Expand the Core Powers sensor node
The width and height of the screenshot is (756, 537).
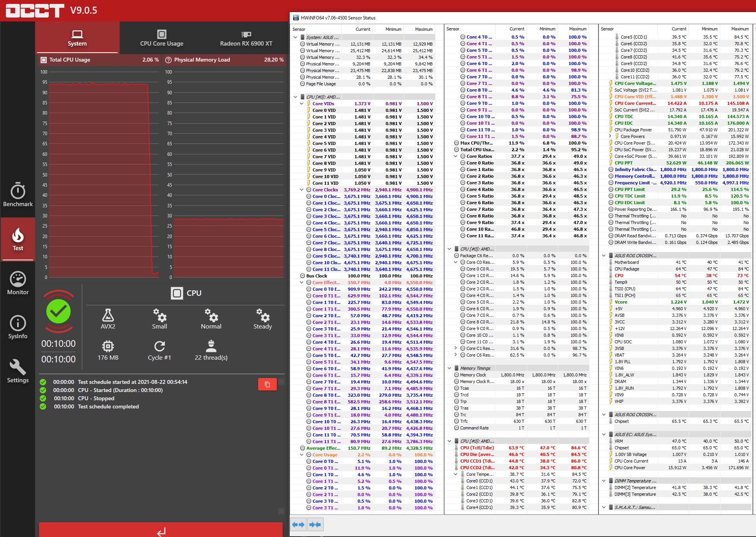(610, 136)
